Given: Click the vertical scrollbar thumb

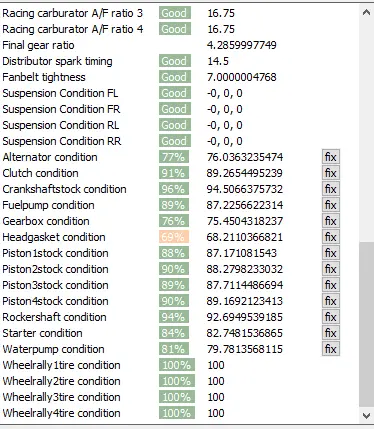Looking at the screenshot, I should (366, 325).
